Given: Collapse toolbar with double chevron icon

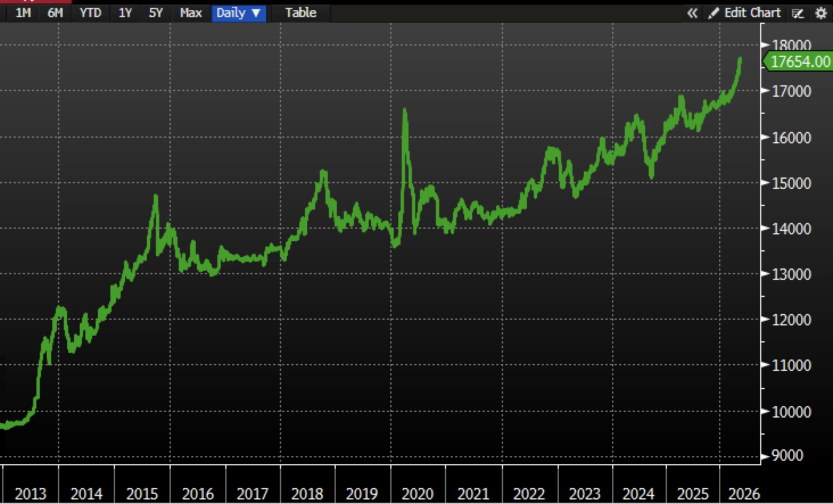Looking at the screenshot, I should [692, 13].
